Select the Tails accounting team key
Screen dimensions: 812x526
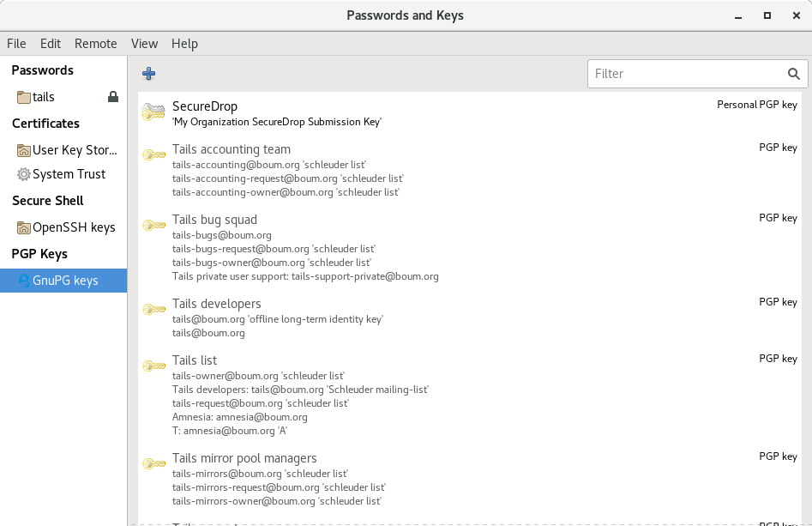point(470,170)
